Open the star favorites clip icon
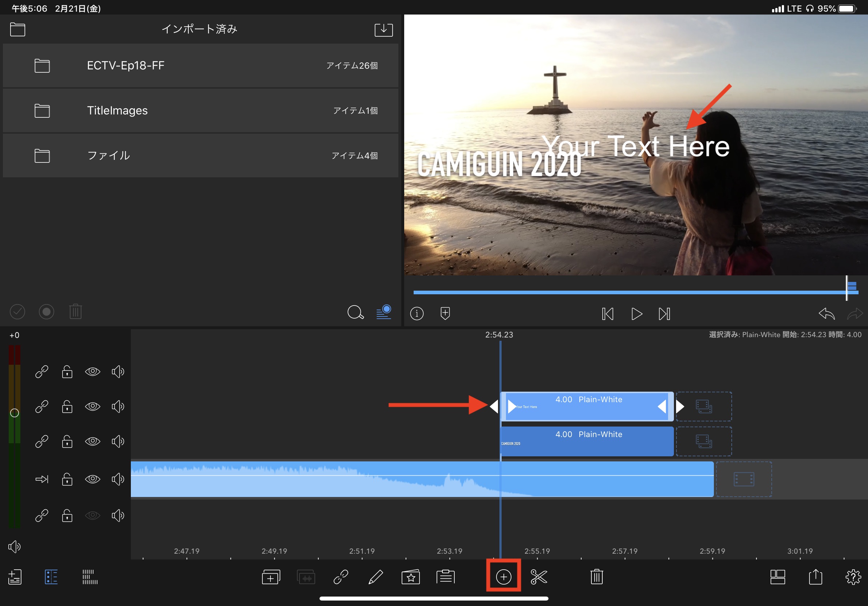868x606 pixels. [x=411, y=577]
